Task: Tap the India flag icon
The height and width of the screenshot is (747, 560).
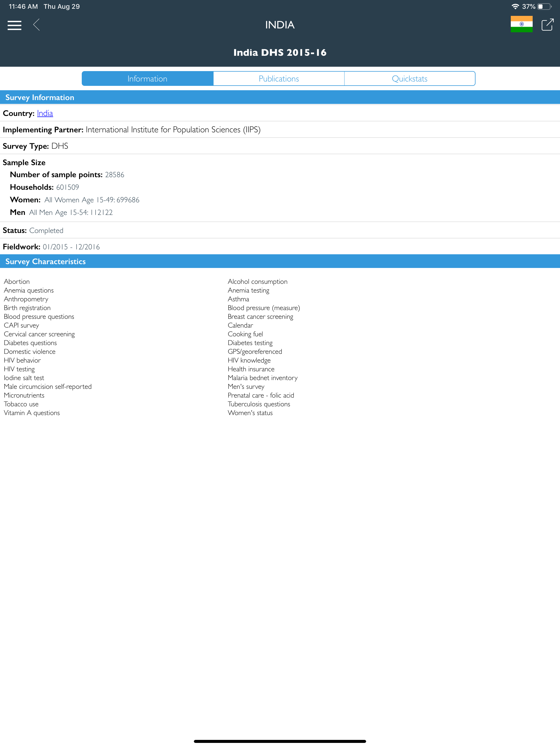Action: [x=521, y=24]
